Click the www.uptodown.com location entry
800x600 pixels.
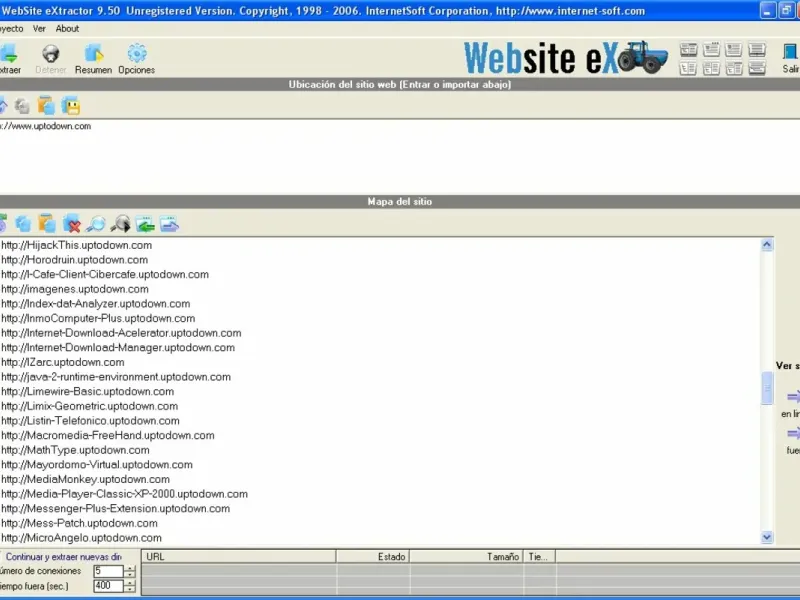(x=45, y=126)
